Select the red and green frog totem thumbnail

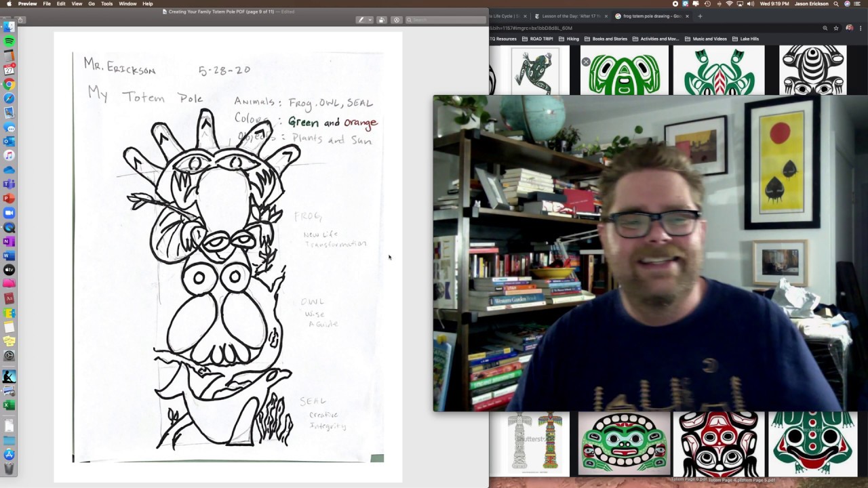coord(719,70)
